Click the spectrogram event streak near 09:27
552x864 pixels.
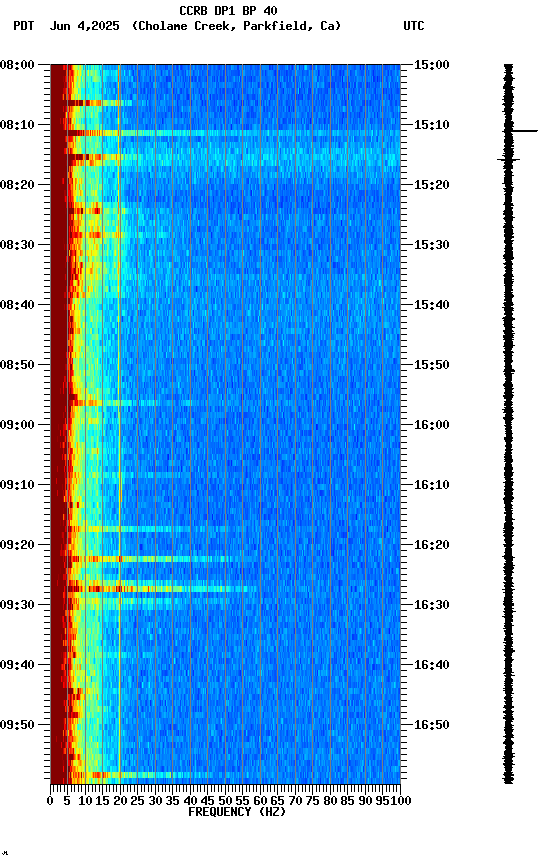pos(154,589)
